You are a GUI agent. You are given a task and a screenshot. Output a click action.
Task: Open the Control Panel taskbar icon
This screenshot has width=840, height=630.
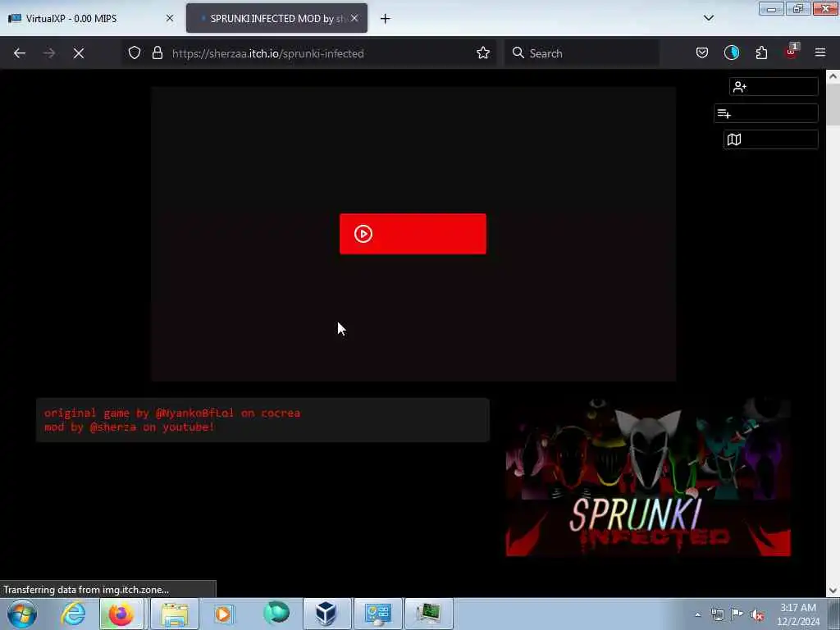[377, 614]
